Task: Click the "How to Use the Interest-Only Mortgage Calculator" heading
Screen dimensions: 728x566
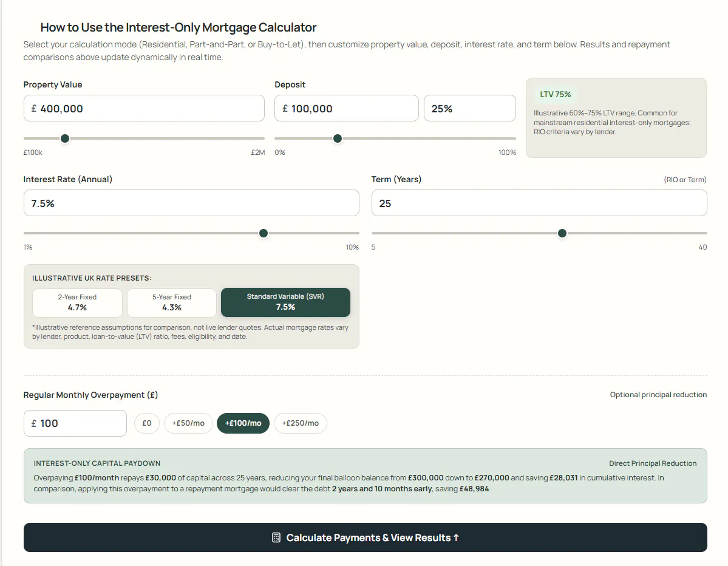Action: coord(179,27)
